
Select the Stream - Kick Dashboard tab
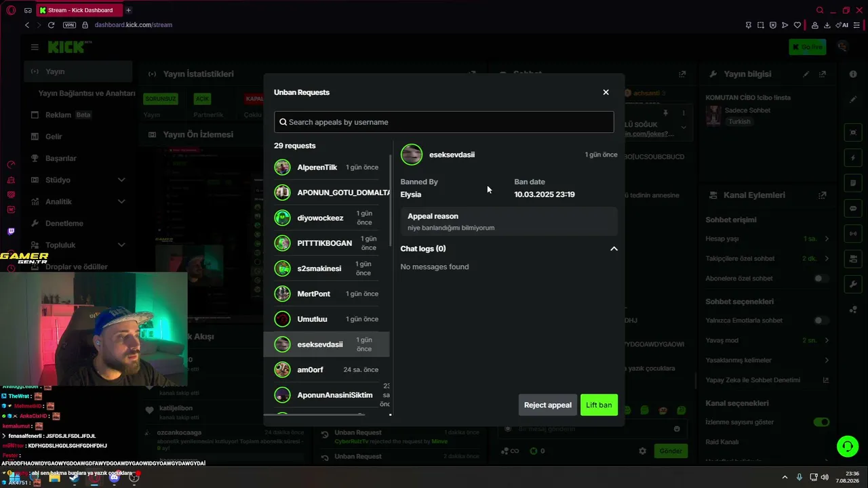pos(78,10)
